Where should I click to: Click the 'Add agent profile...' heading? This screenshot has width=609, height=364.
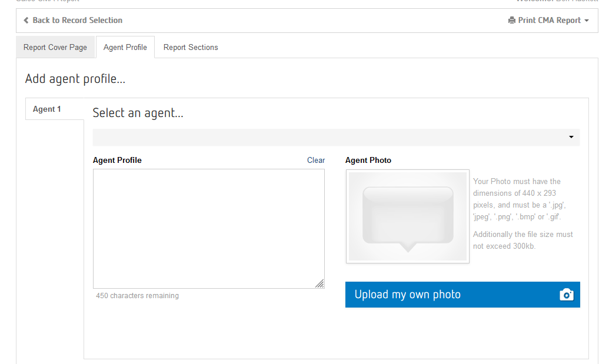click(x=75, y=79)
